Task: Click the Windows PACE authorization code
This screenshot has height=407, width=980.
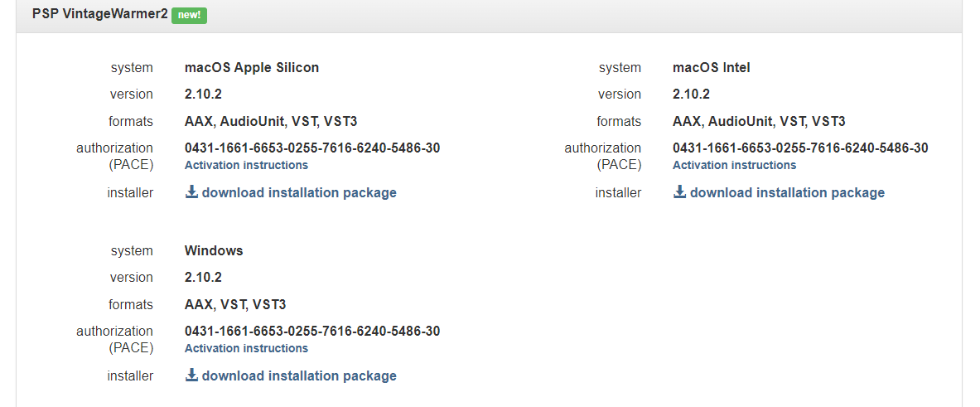Action: 312,332
